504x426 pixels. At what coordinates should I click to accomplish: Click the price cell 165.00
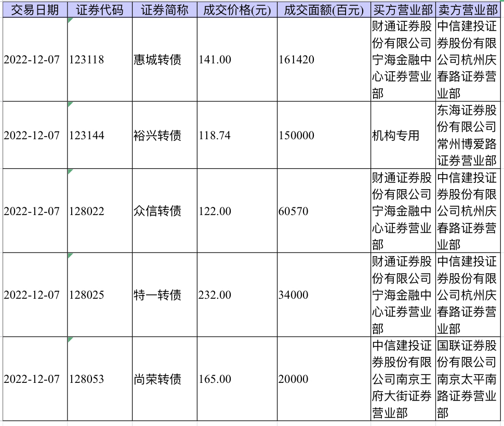237,379
